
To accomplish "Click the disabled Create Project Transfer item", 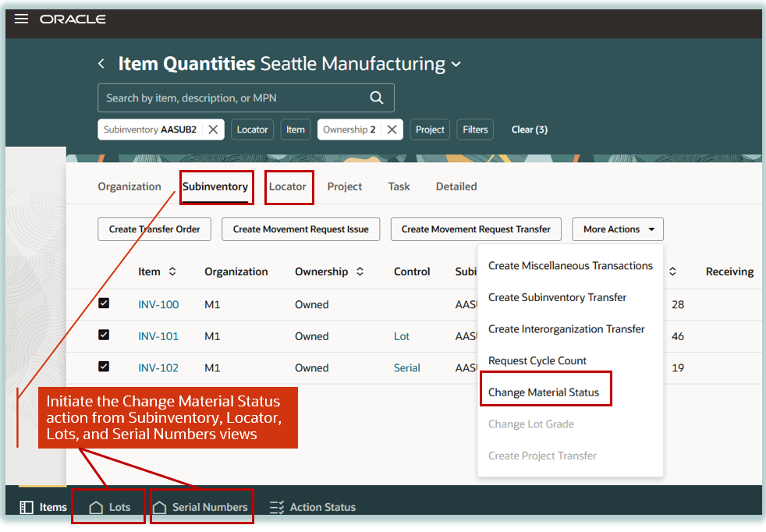I will coord(570,456).
